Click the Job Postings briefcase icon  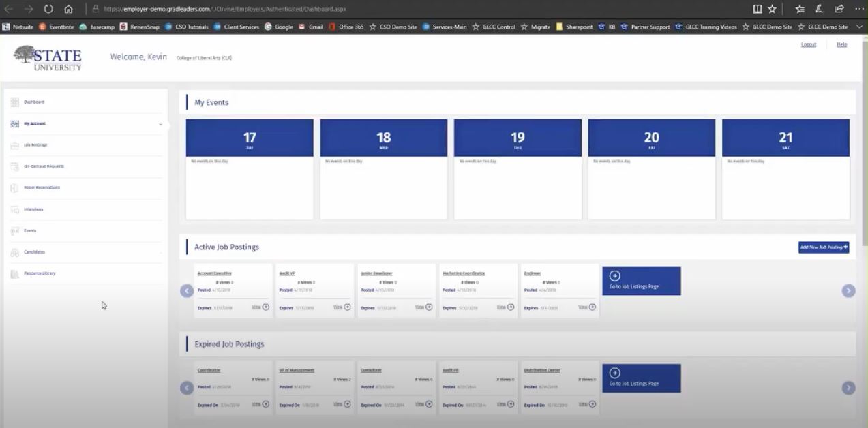14,144
